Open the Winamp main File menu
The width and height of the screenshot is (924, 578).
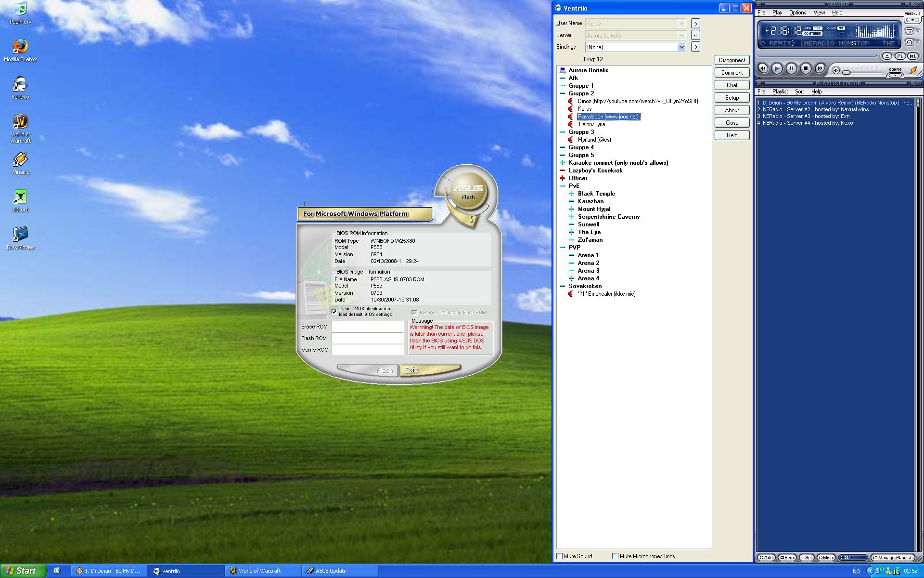click(761, 13)
